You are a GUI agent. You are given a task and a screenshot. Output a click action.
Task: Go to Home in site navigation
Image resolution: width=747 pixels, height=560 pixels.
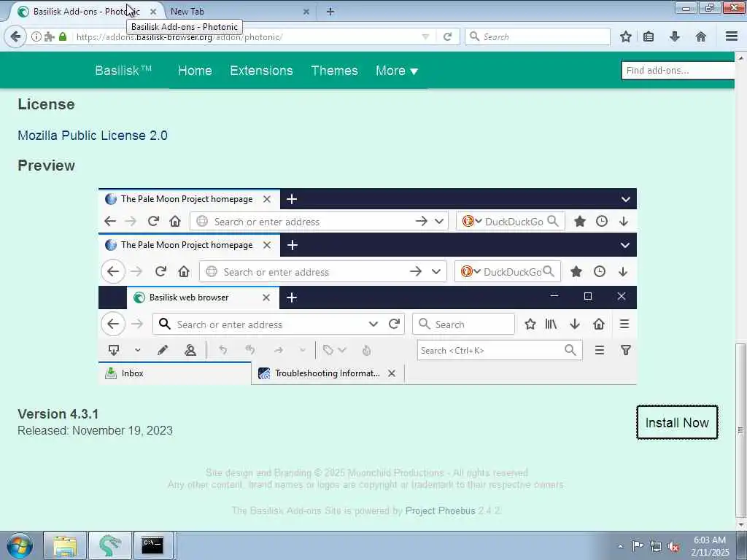click(x=195, y=71)
